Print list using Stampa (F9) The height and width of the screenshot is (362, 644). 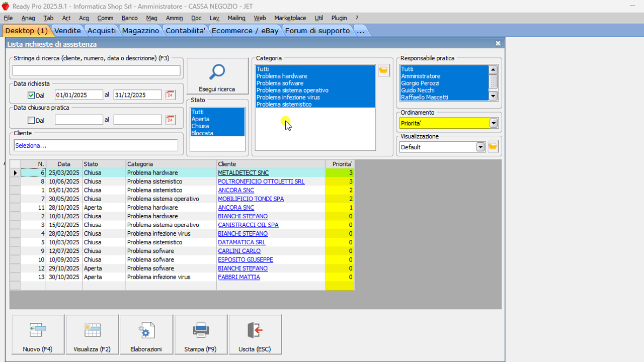tap(201, 335)
